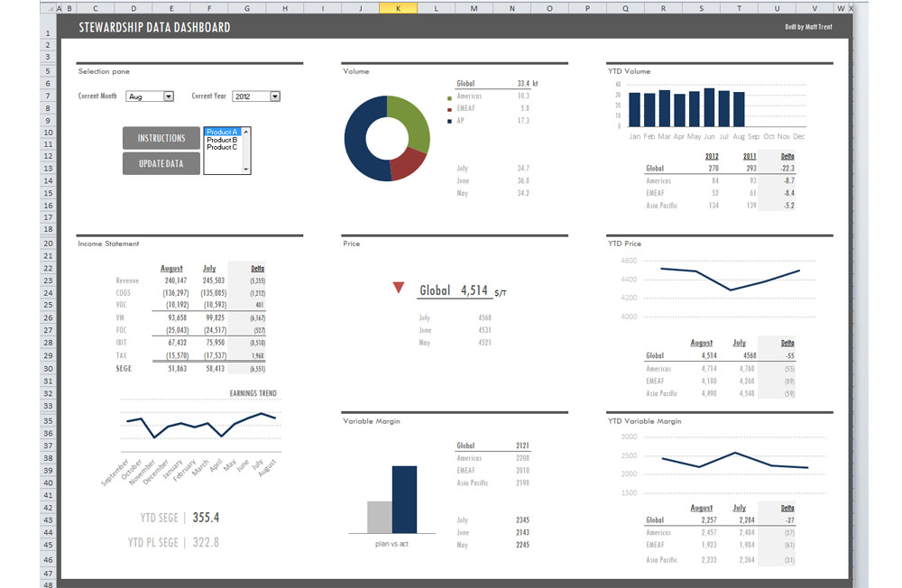Select Product C in the list box
The width and height of the screenshot is (902, 588).
click(222, 147)
